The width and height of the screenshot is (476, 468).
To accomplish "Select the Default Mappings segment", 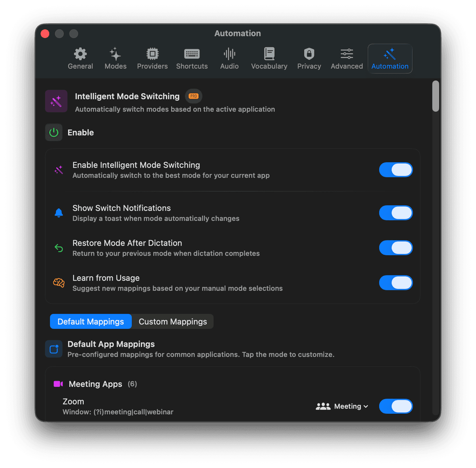I will [x=90, y=321].
